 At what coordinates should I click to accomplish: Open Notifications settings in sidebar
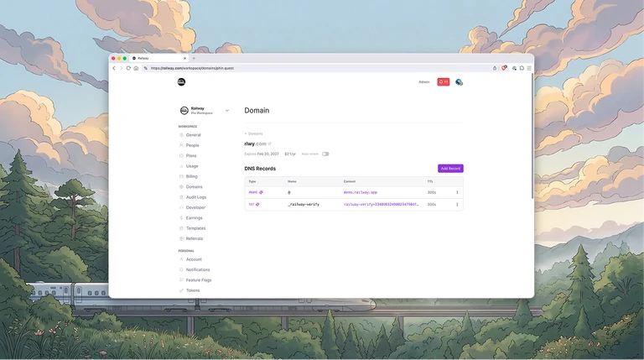(x=195, y=269)
